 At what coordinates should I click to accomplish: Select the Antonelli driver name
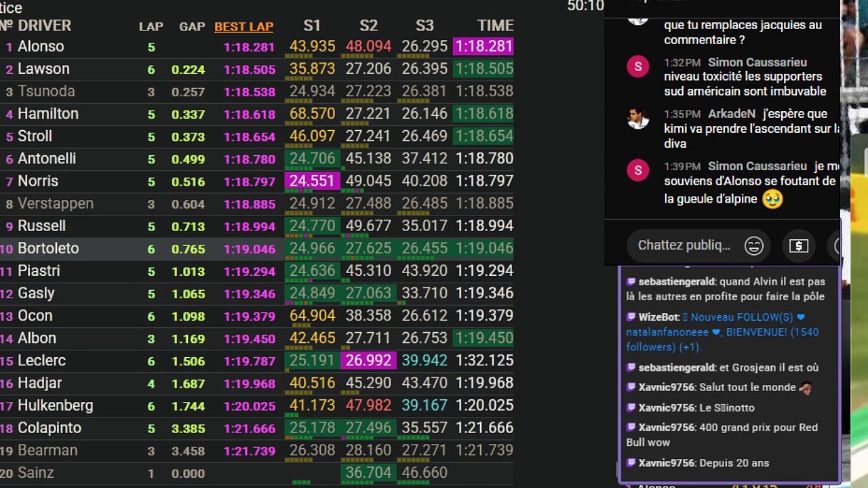coord(47,159)
